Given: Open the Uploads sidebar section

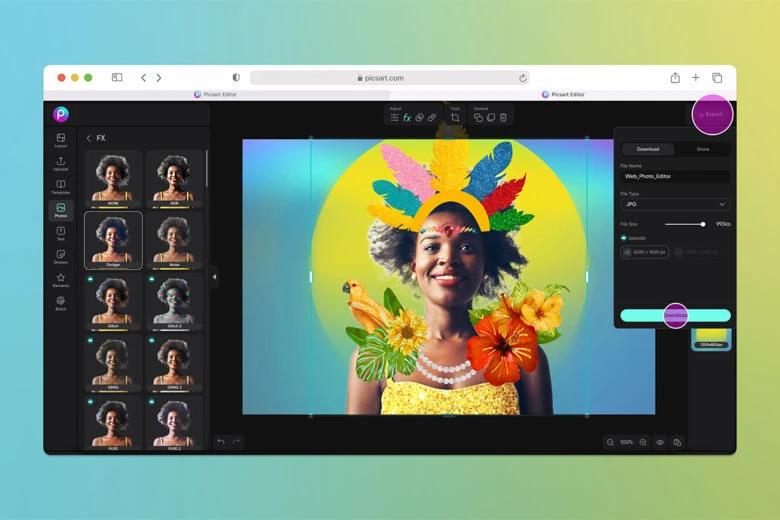Looking at the screenshot, I should click(61, 163).
